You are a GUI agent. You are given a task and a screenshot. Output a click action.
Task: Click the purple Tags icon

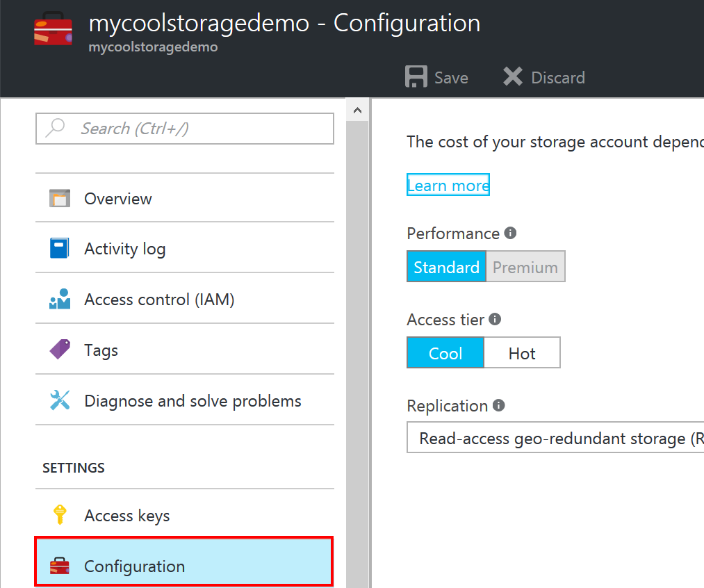coord(60,350)
